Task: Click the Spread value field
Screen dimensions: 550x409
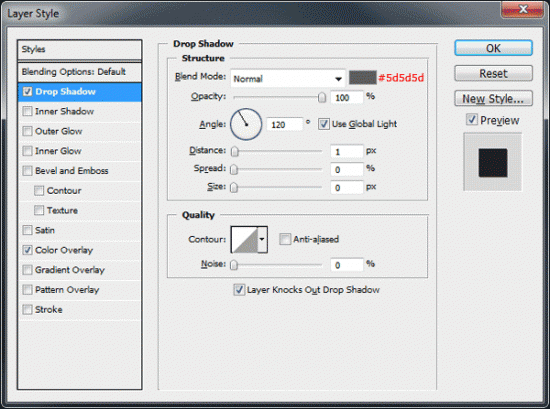Action: click(346, 169)
